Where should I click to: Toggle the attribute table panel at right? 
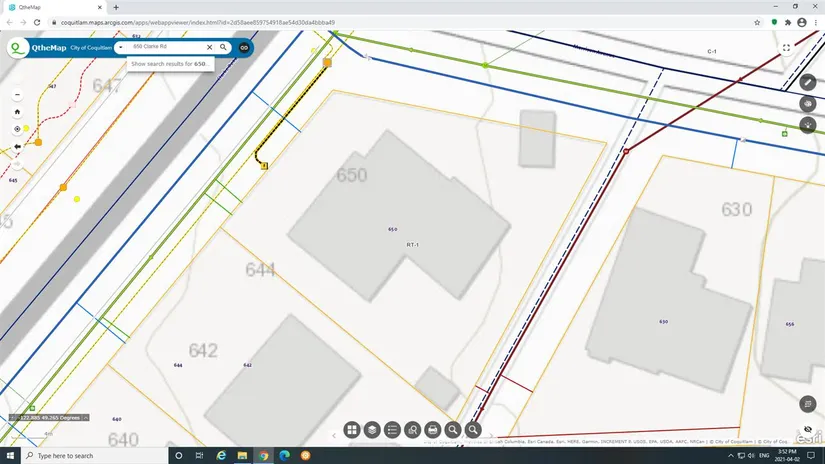point(808,404)
